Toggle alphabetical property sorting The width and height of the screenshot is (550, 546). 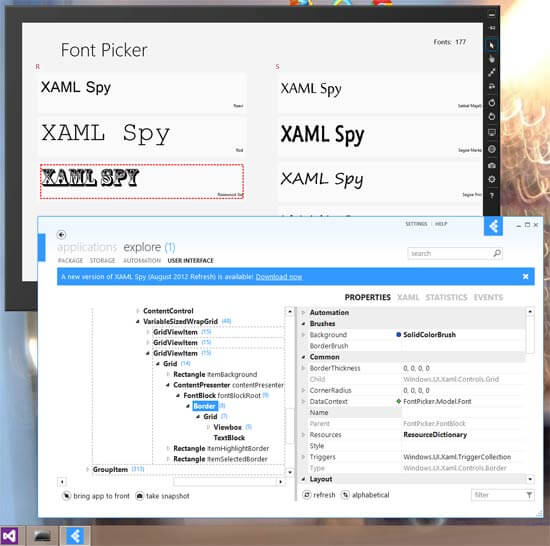365,495
